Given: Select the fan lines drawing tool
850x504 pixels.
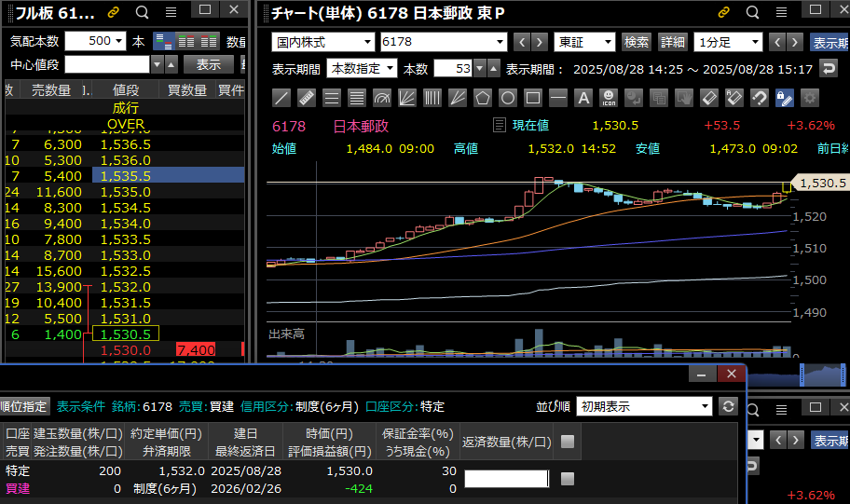Looking at the screenshot, I should tap(407, 98).
